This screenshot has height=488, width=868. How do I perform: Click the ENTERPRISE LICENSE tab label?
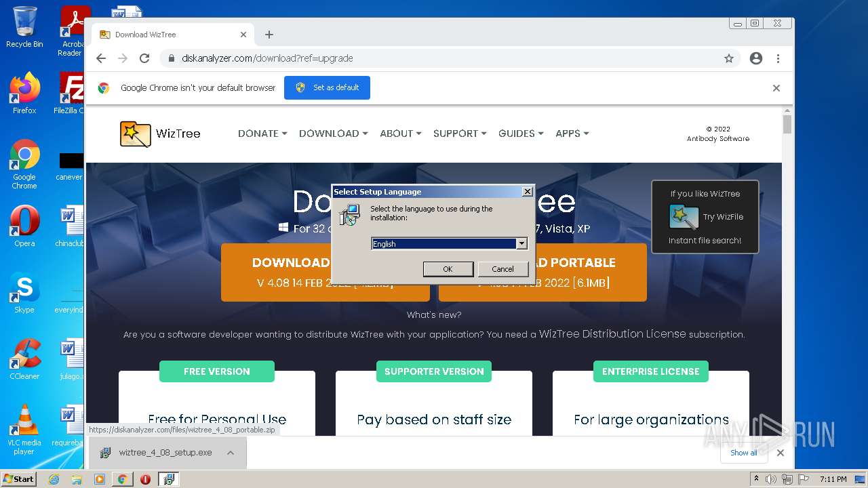(x=651, y=371)
